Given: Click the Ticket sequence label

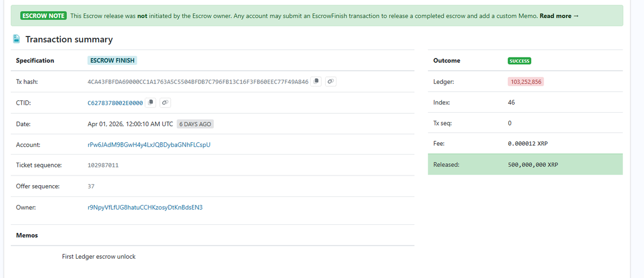Looking at the screenshot, I should 39,165.
